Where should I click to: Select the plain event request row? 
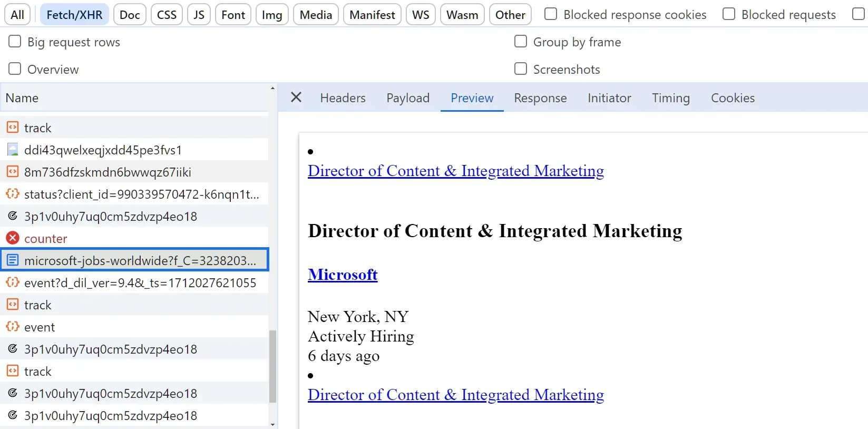[x=134, y=327]
